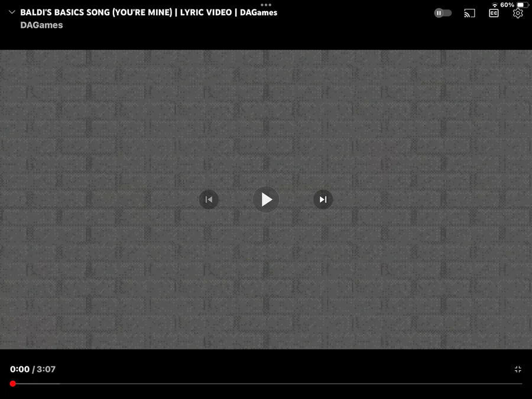Image resolution: width=532 pixels, height=399 pixels.
Task: Check the Wi-Fi status icon
Action: pos(495,5)
